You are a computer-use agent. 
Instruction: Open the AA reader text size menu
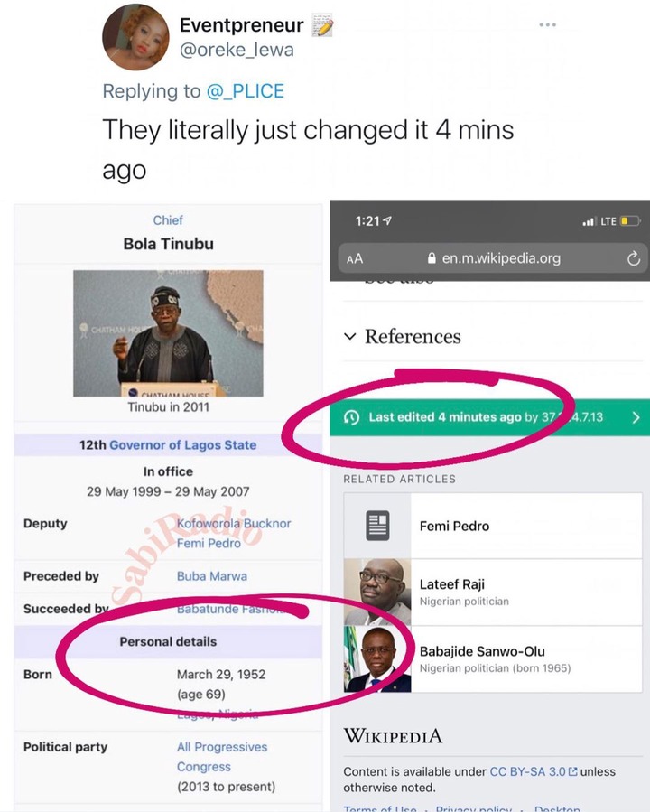[355, 258]
